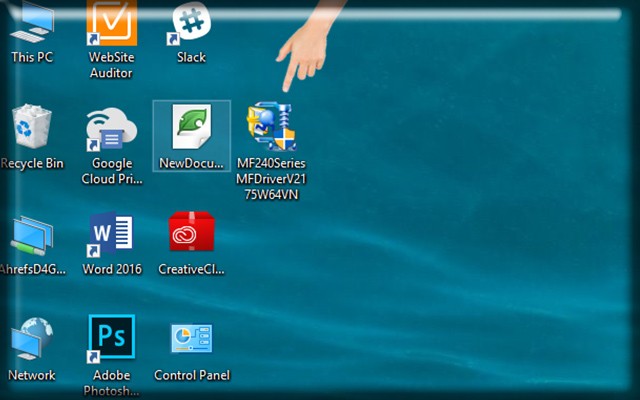Select the NewDocu... file icon
Screen dimensions: 640x400
(x=191, y=127)
